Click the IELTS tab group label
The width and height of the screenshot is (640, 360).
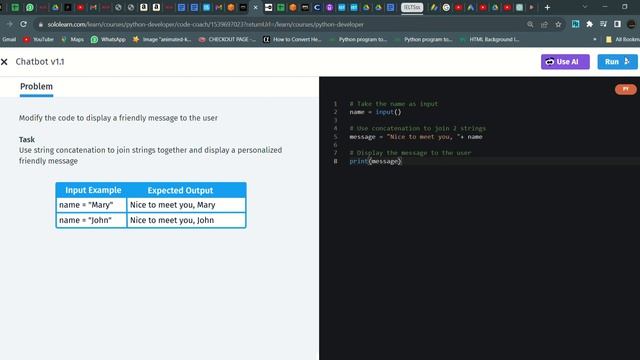[x=412, y=7]
